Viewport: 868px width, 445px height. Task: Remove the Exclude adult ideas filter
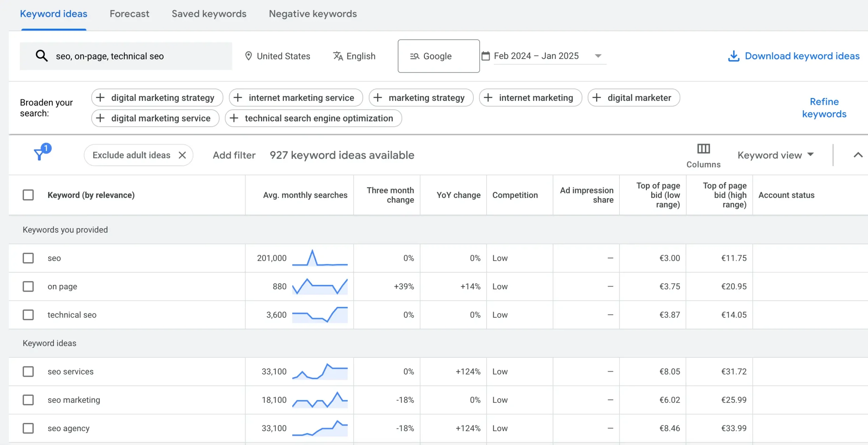(x=182, y=155)
